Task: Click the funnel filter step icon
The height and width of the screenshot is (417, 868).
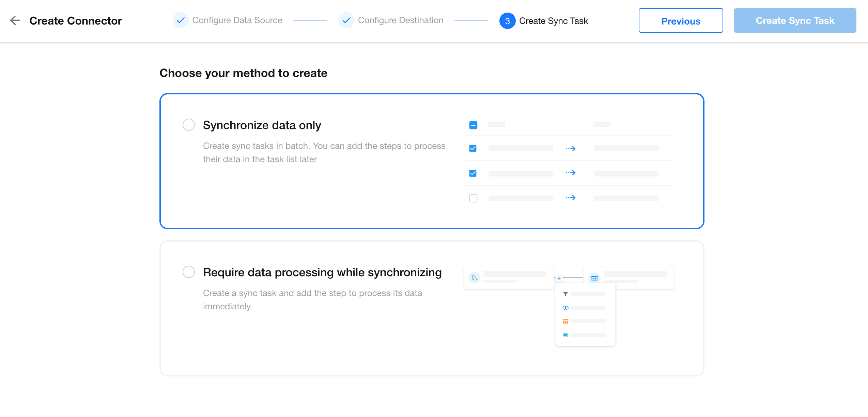Action: pos(565,294)
